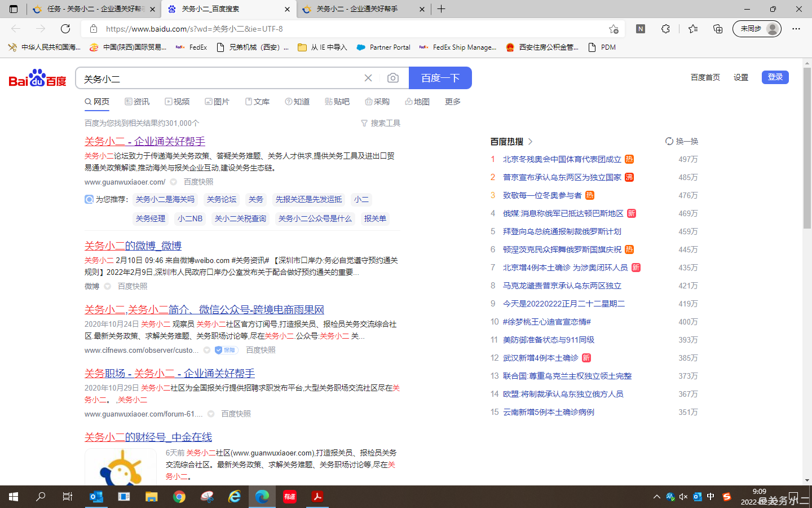812x508 pixels.
Task: Switch to 地图 search tab
Action: (x=417, y=102)
